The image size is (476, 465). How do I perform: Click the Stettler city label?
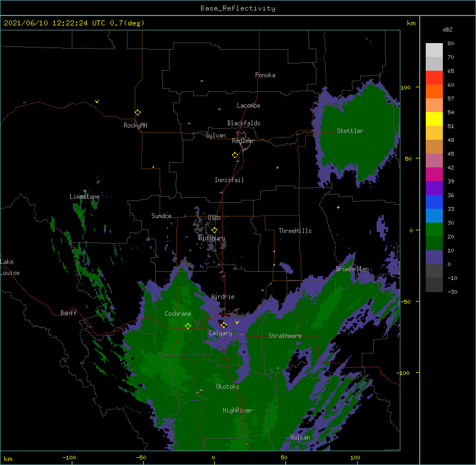[350, 131]
